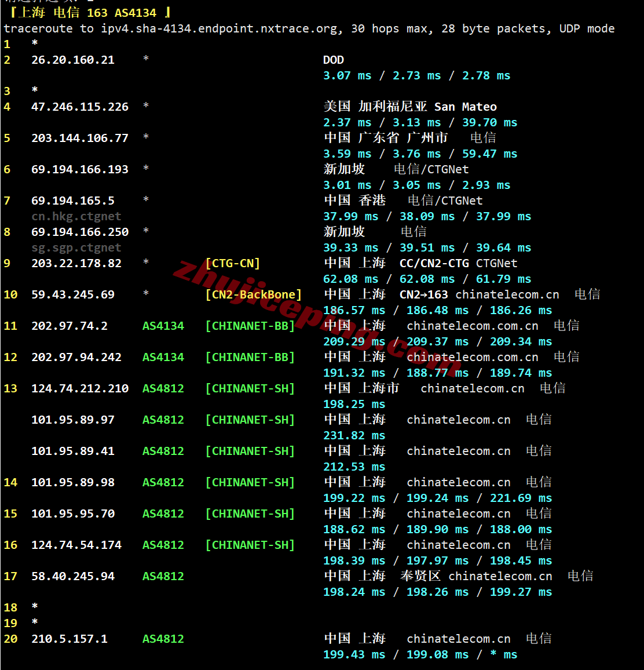Click 'CC/CN2-CTG CTGNet' on hop 9
644x670 pixels.
coord(458,263)
